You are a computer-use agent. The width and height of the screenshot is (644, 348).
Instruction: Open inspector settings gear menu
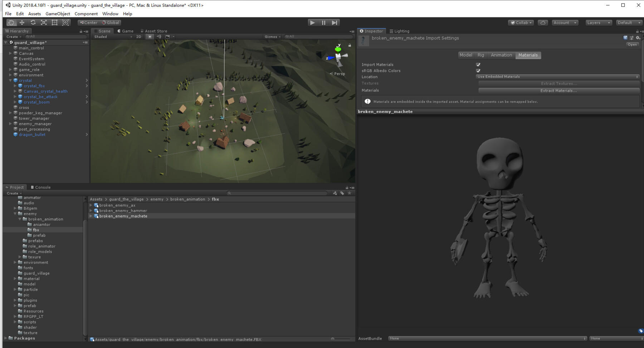(638, 38)
